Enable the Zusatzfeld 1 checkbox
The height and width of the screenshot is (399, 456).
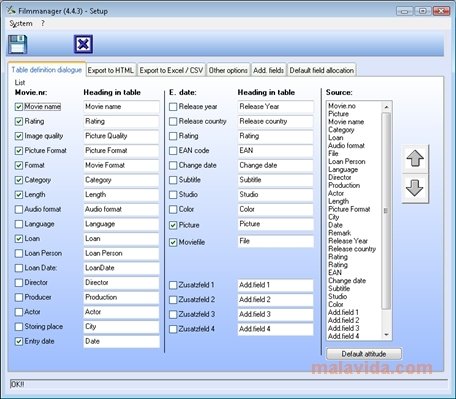tap(173, 285)
